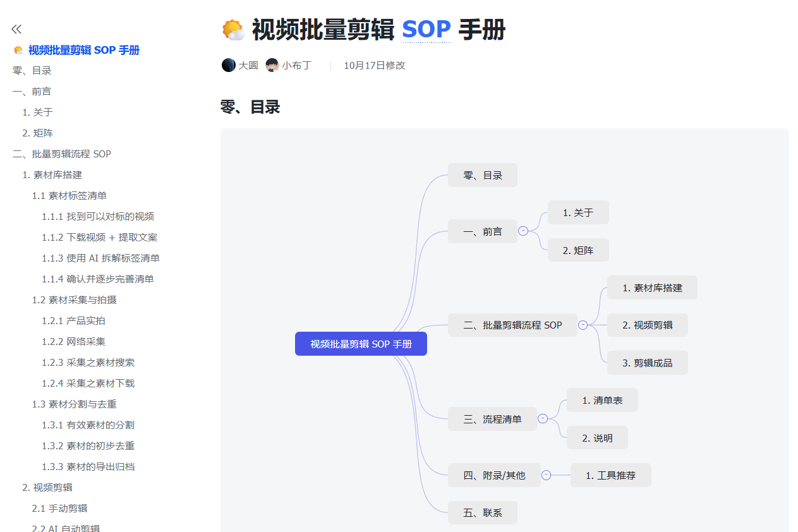The height and width of the screenshot is (532, 798).
Task: Click the 1. 工具推荐 mind map node
Action: 610,475
